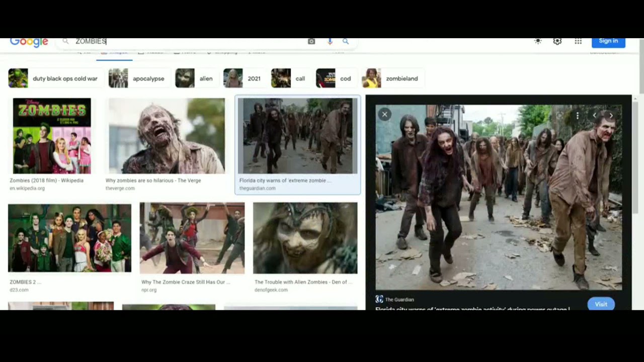Click the Google logo
The height and width of the screenshot is (362, 644).
[29, 42]
